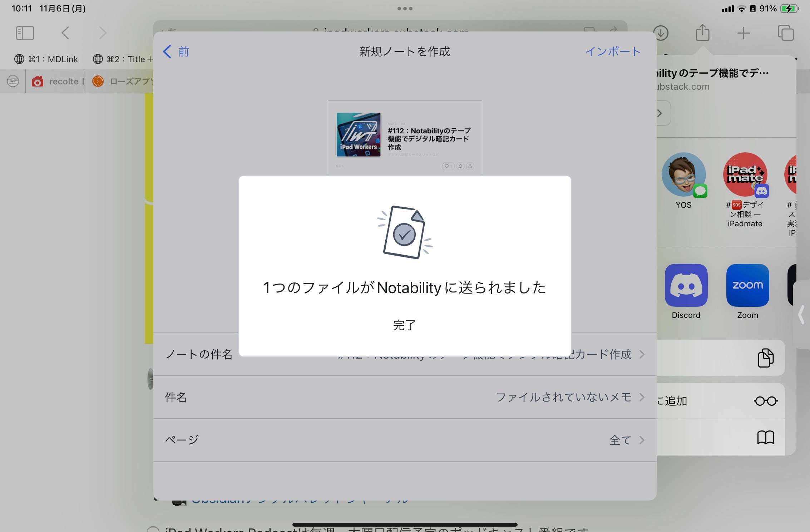Tap the clock showing 10:11
Image resolution: width=810 pixels, height=532 pixels.
(x=22, y=8)
